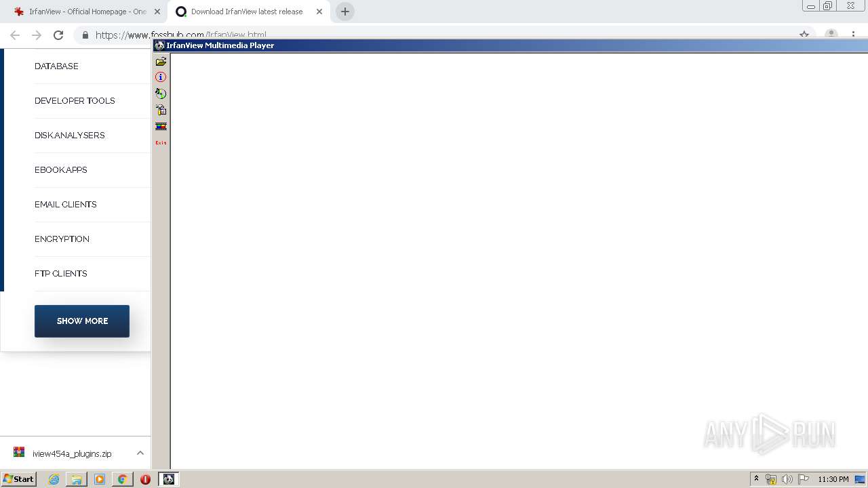Viewport: 868px width, 488px height.
Task: Open volume speaker tray icon
Action: coord(787,479)
